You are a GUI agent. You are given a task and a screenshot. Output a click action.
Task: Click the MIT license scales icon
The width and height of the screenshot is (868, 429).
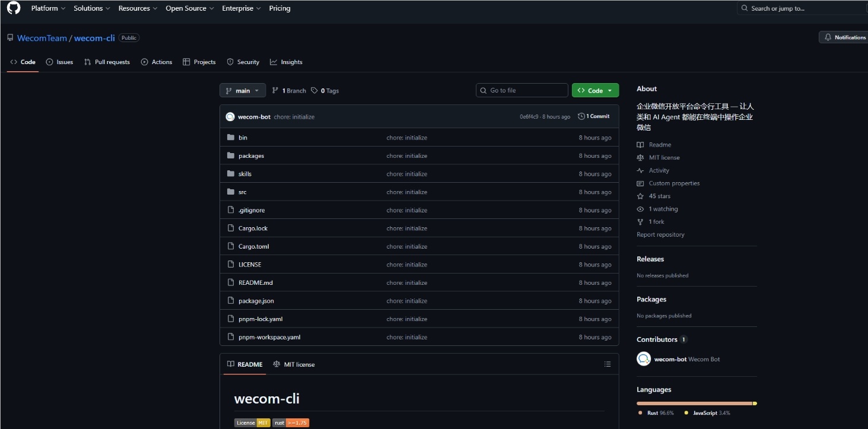click(x=641, y=157)
